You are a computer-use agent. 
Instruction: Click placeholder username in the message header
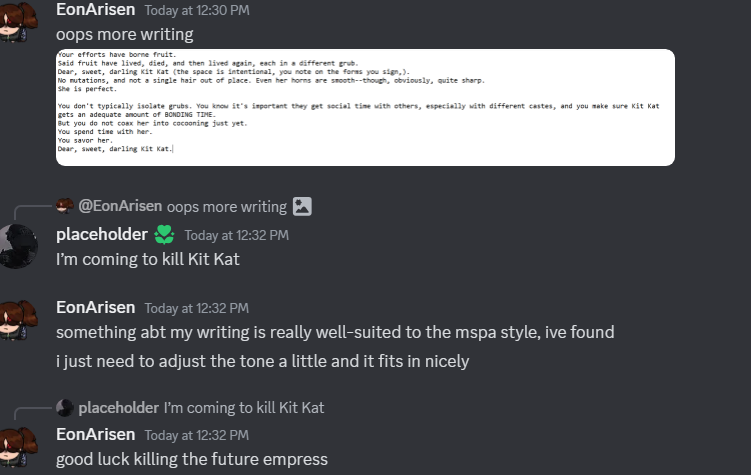[99, 235]
